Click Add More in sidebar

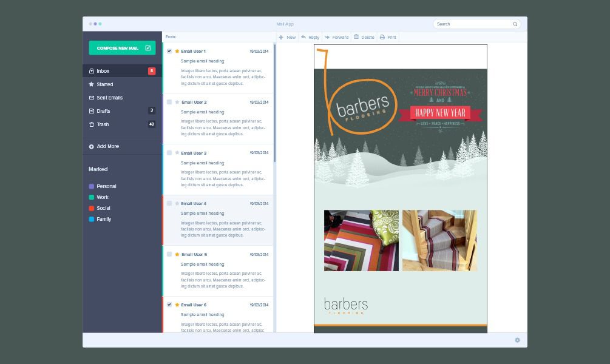coord(108,146)
